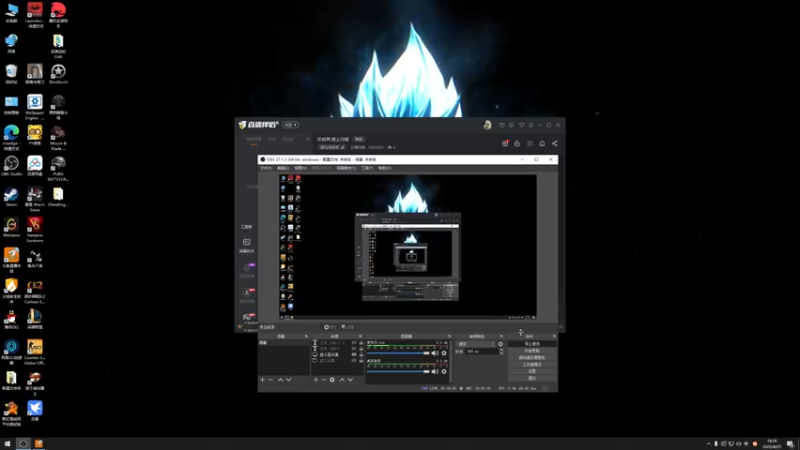
Task: Open the tool below 工具箱 in the Live Companion sidebar
Action: pyautogui.click(x=247, y=245)
